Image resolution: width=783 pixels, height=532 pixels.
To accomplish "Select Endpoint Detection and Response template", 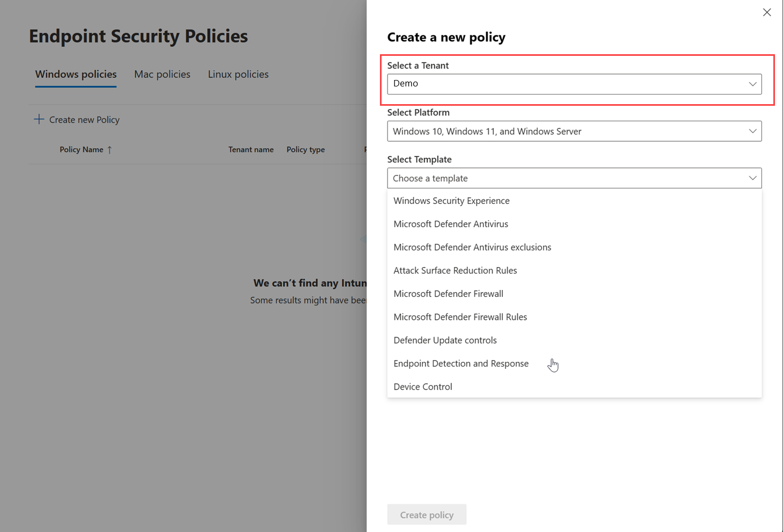I will point(574,363).
